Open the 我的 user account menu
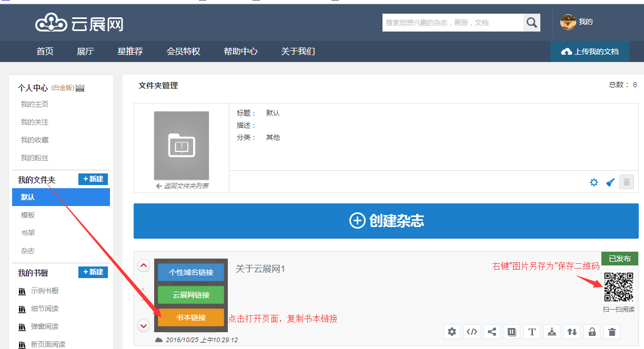 tap(577, 22)
